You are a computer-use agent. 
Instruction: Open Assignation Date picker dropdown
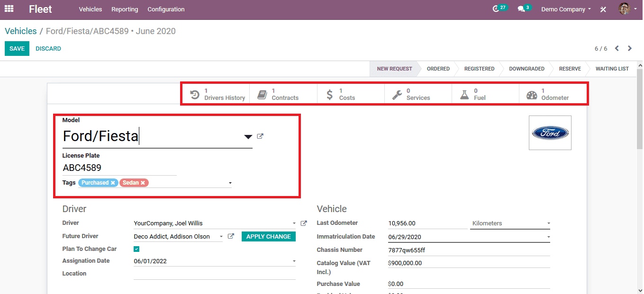click(x=294, y=261)
